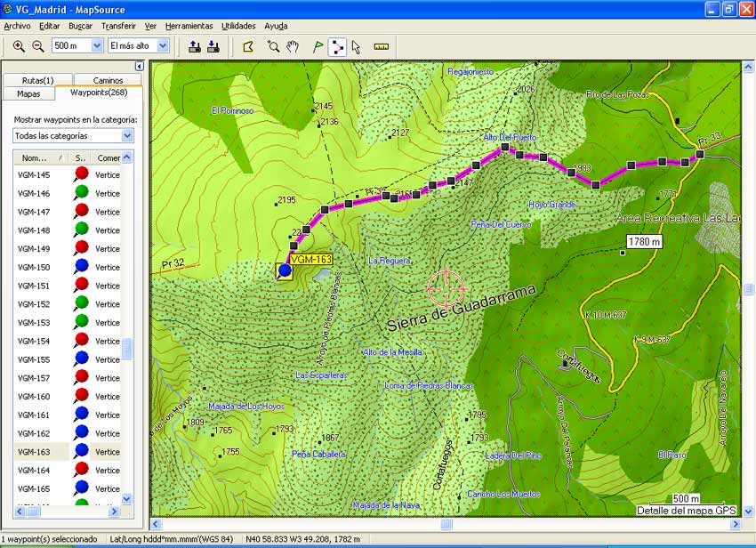The width and height of the screenshot is (756, 548).
Task: Click waypoint list scroll up arrow
Action: [127, 157]
